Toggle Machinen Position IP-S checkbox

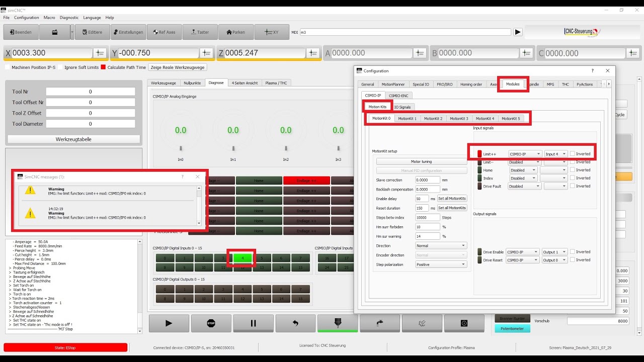[7, 67]
